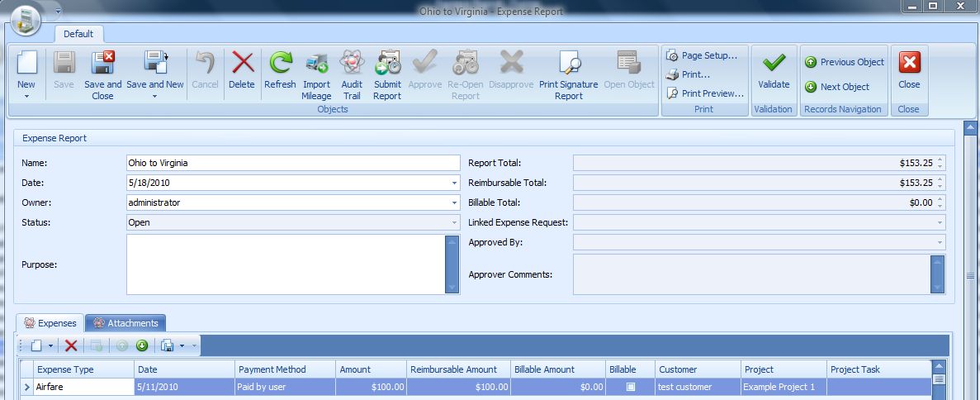The height and width of the screenshot is (400, 980).
Task: Open the Status dropdown
Action: tap(454, 223)
